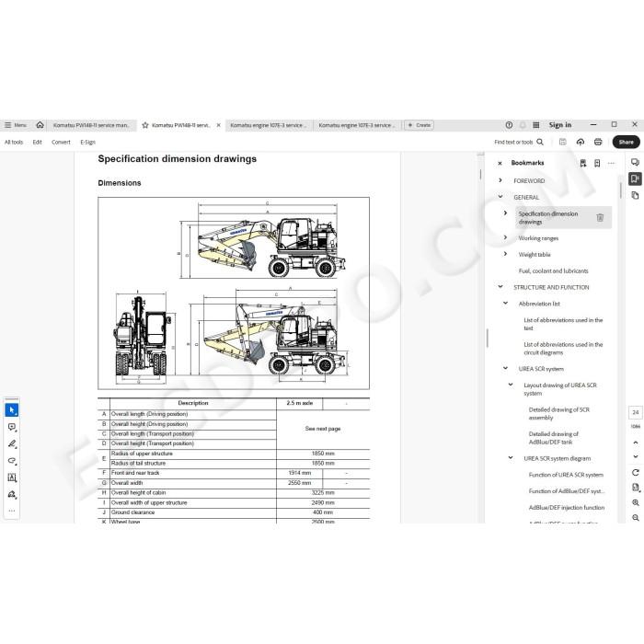
Task: Select the Add comment tool
Action: pyautogui.click(x=11, y=427)
